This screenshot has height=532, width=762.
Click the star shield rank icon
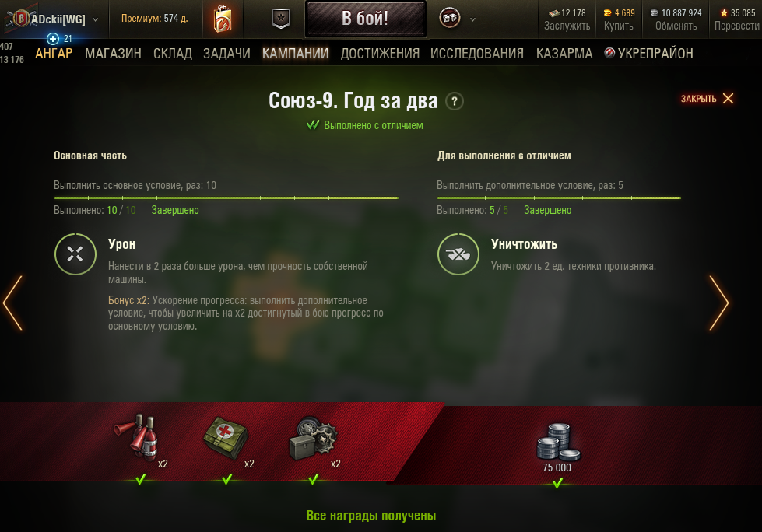pos(281,19)
